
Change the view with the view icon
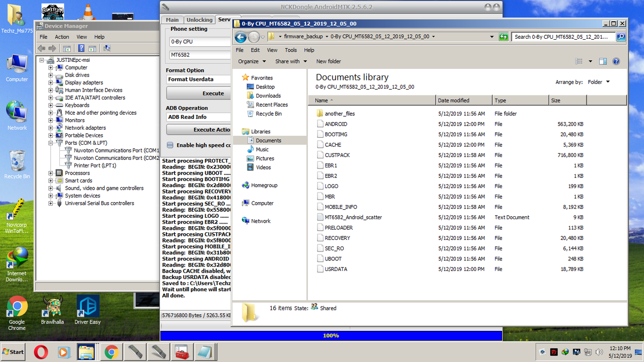point(579,61)
